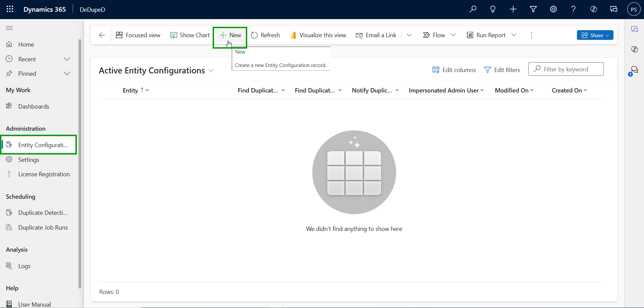Open the Dynamics 365 app launcher grid

point(10,9)
